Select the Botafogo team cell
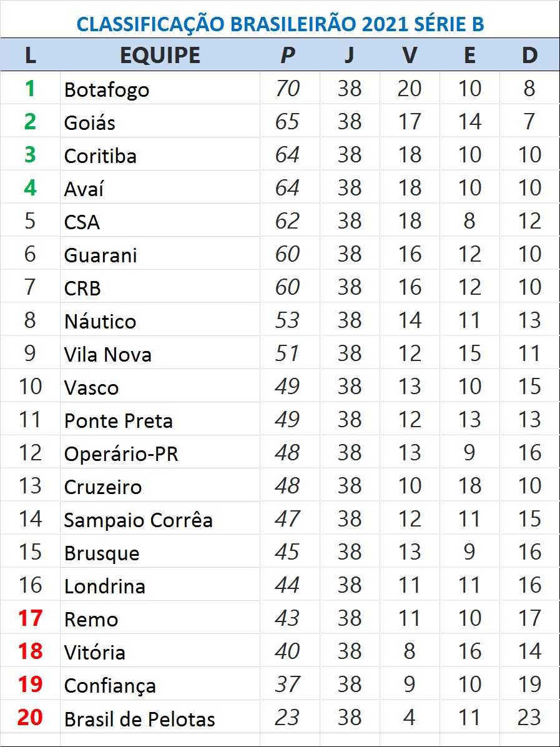 click(107, 89)
